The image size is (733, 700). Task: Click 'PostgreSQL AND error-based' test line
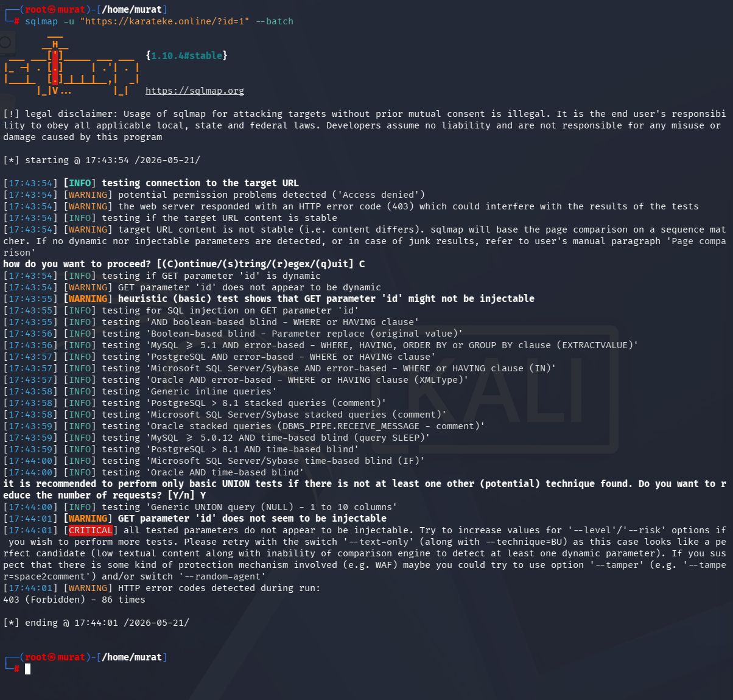pos(219,357)
